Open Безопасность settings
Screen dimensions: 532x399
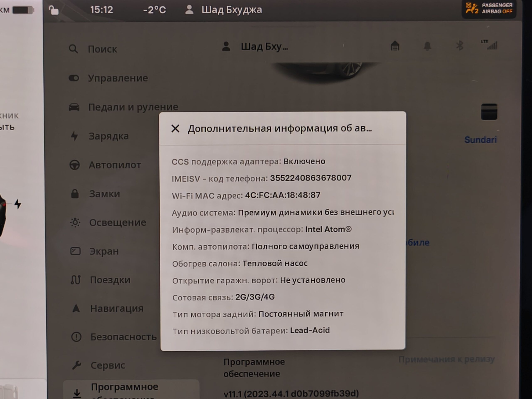click(x=123, y=337)
